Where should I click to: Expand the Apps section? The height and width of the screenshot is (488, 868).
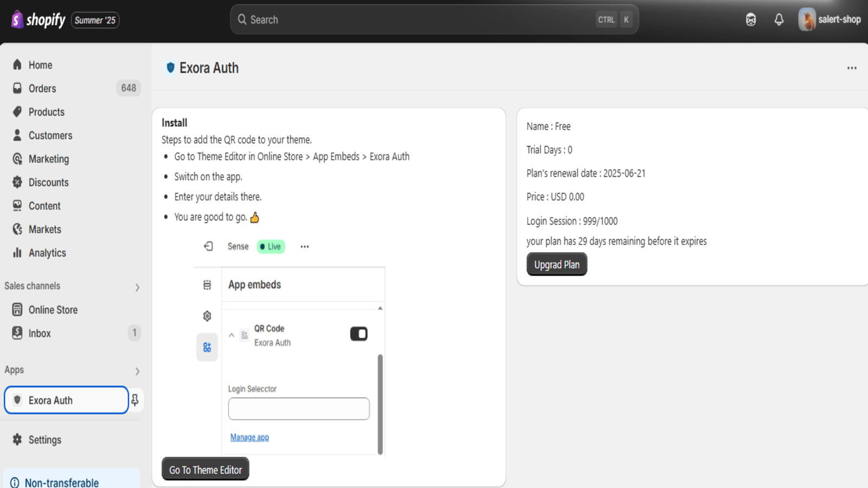click(x=137, y=371)
